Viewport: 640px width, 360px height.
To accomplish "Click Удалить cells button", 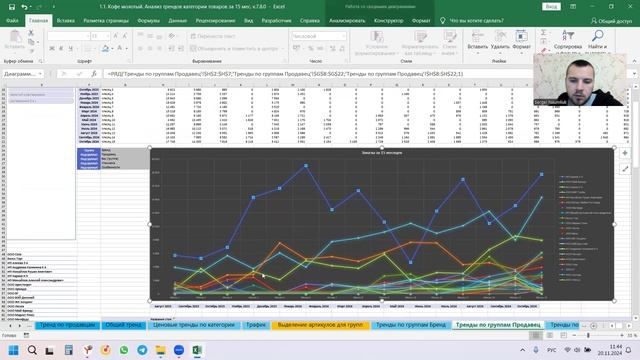I will tap(500, 41).
